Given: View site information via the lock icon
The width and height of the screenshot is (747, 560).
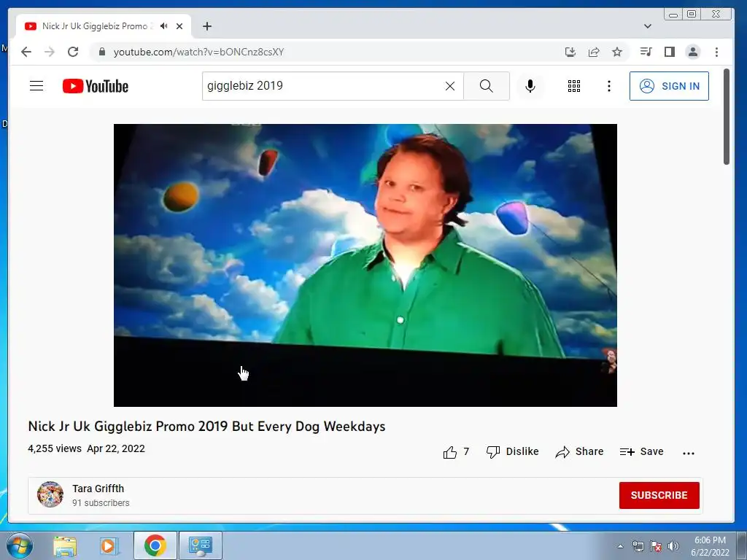Looking at the screenshot, I should (101, 52).
